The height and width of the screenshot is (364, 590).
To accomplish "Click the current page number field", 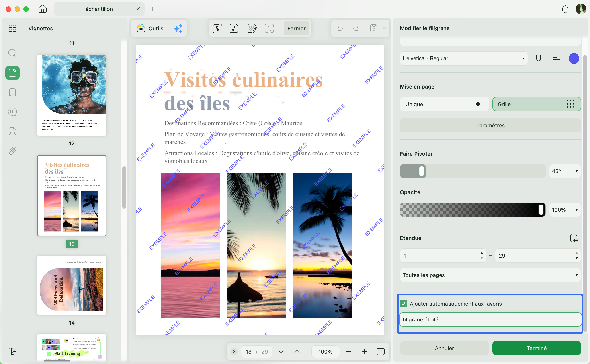I will pos(248,352).
